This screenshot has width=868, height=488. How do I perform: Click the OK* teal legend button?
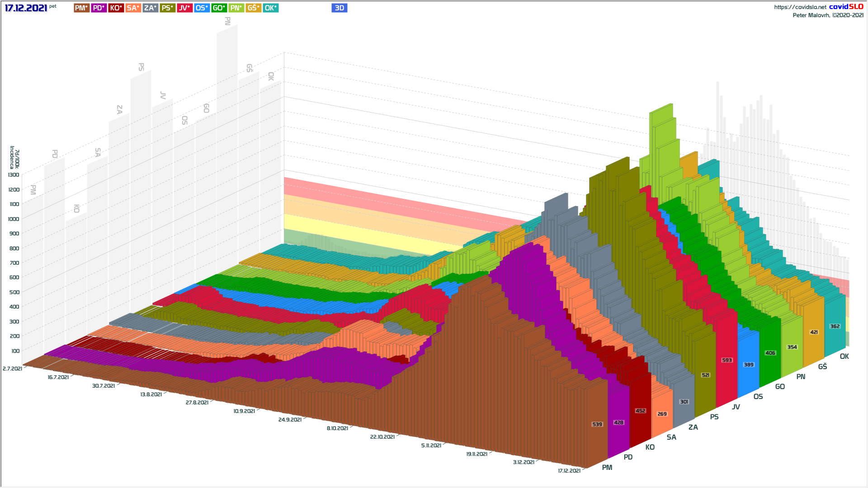coord(270,8)
